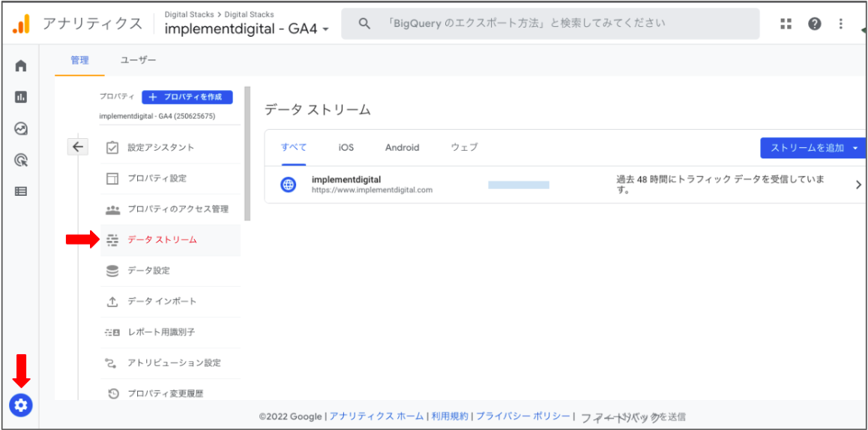Click the データ ストリーム stream icon
Screen dimensions: 868x430
[112, 240]
